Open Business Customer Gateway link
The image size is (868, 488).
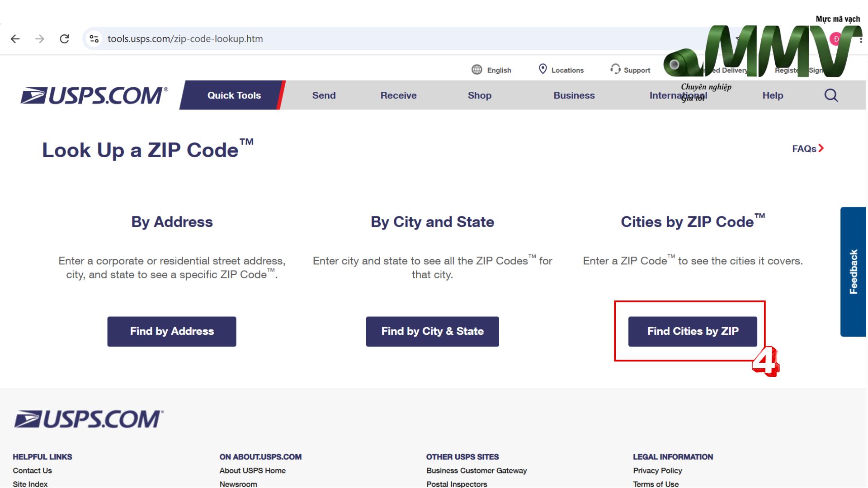pos(476,470)
